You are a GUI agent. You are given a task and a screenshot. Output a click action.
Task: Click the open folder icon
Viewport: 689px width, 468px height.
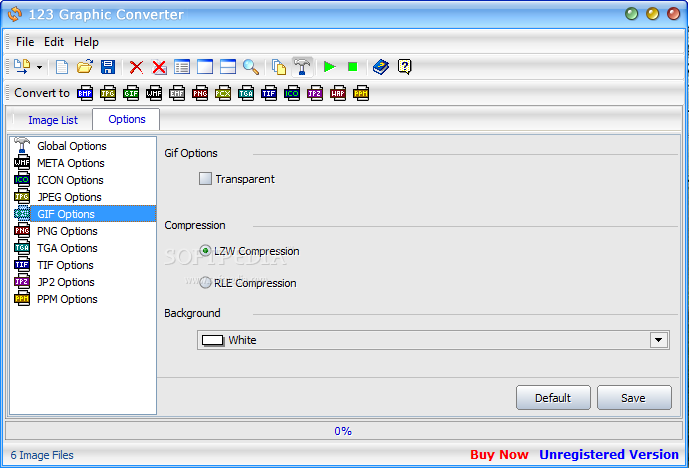click(x=85, y=67)
